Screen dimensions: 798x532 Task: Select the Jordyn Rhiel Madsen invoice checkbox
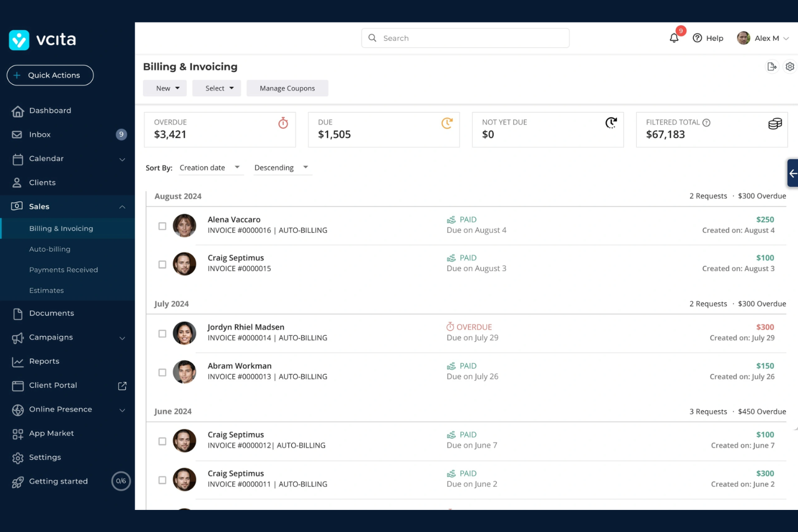(x=162, y=334)
